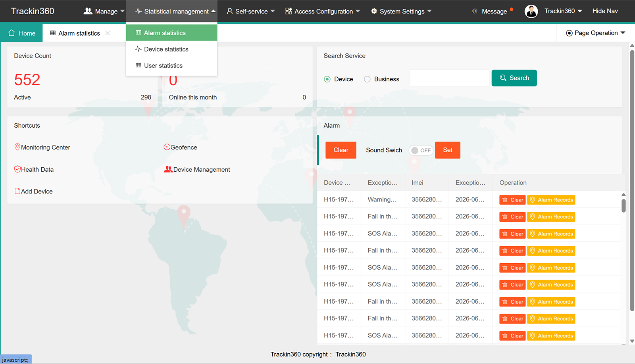The image size is (635, 364).
Task: Open the Page Operation dropdown
Action: (x=623, y=33)
